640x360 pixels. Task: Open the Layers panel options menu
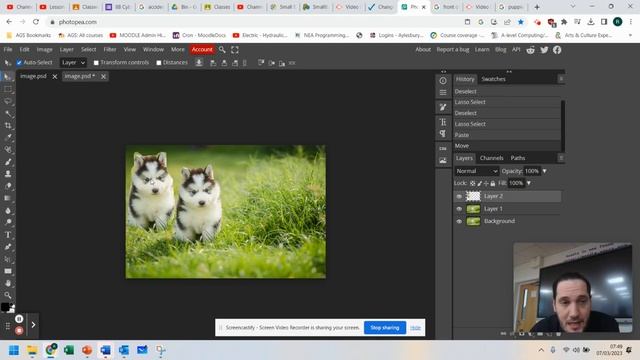(561, 158)
